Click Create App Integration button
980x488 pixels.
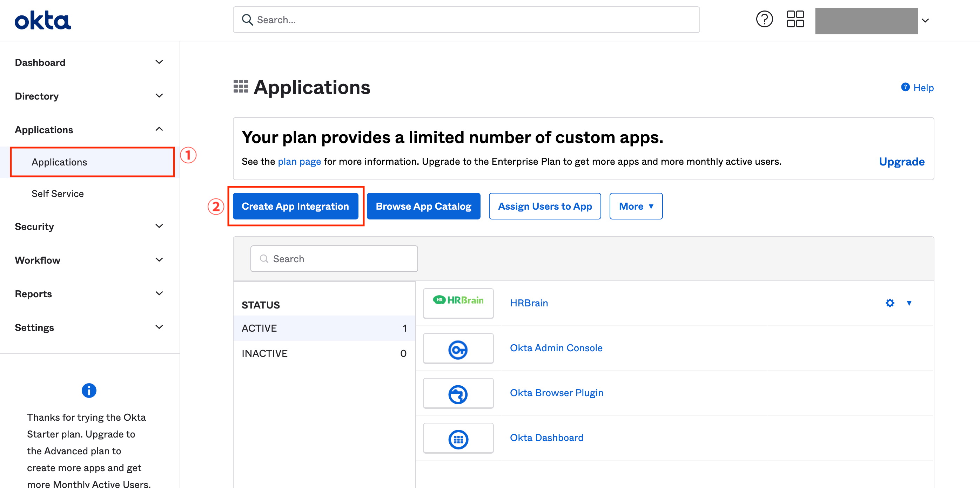pos(295,206)
